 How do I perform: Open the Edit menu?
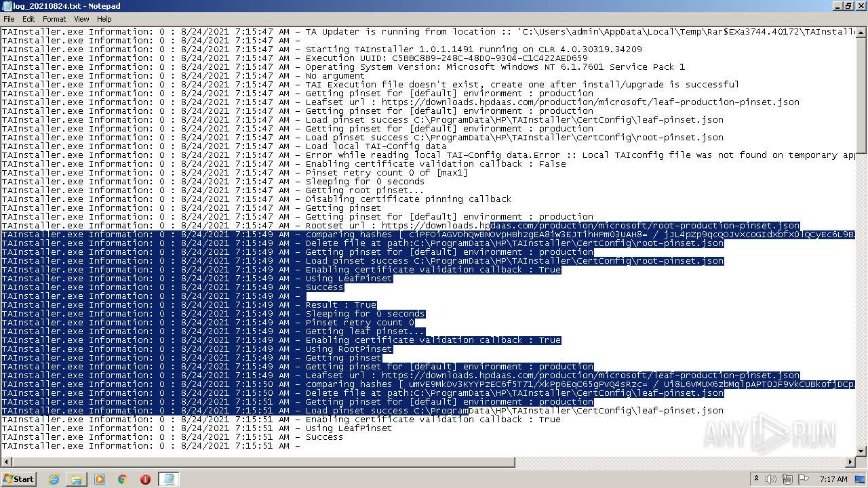click(28, 19)
